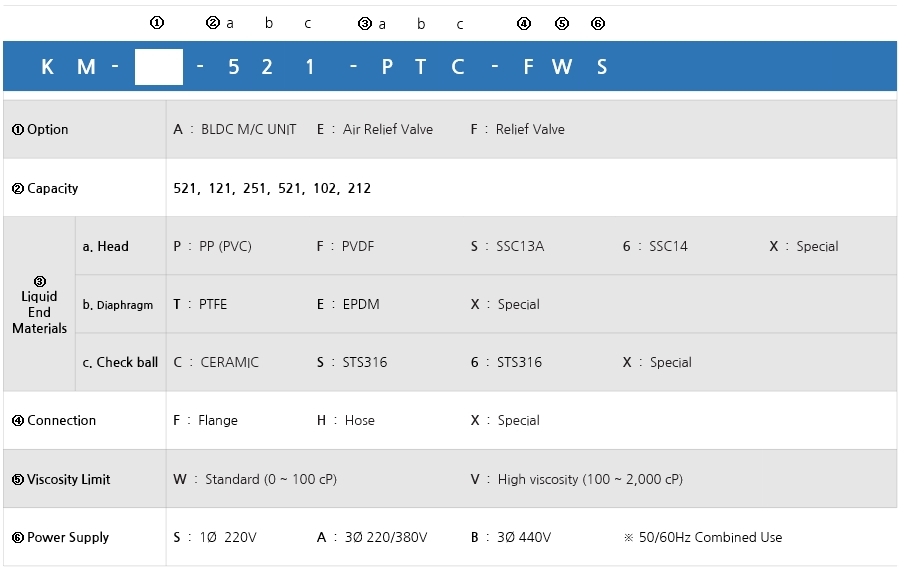The width and height of the screenshot is (900, 577).
Task: Click circled number 6 in the top row
Action: [x=598, y=23]
